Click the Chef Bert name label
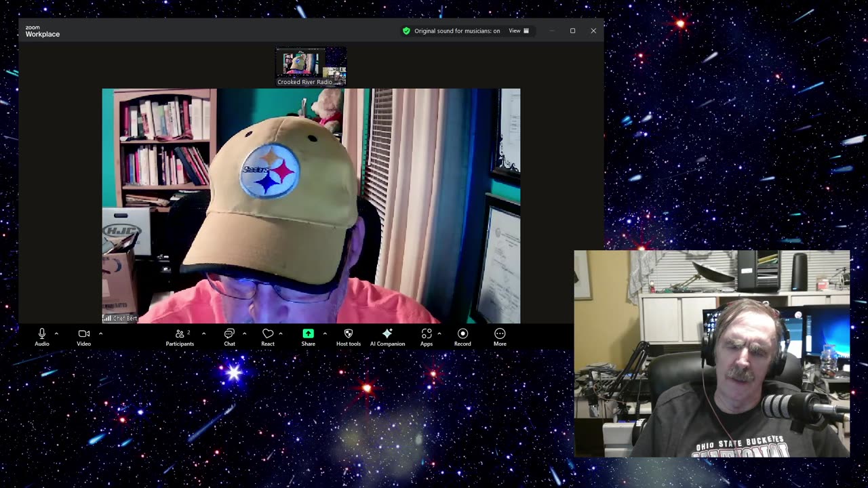 [x=125, y=318]
